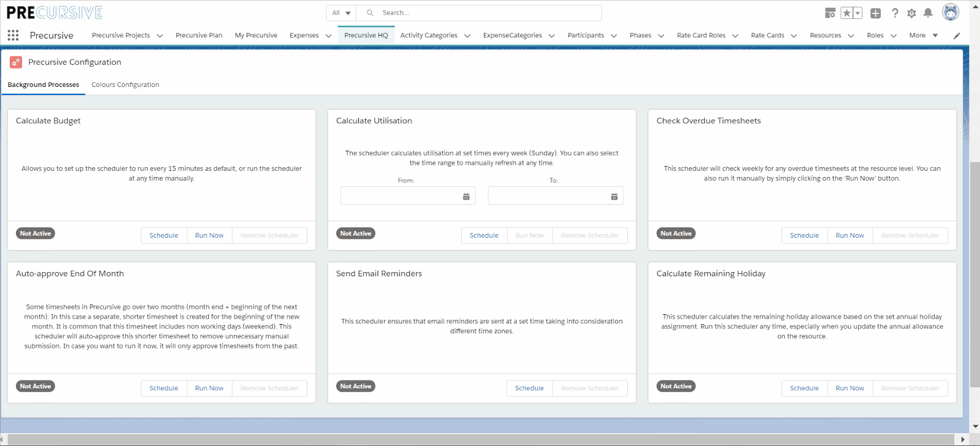Click the Favorites star icon
The image size is (980, 446).
click(x=846, y=13)
